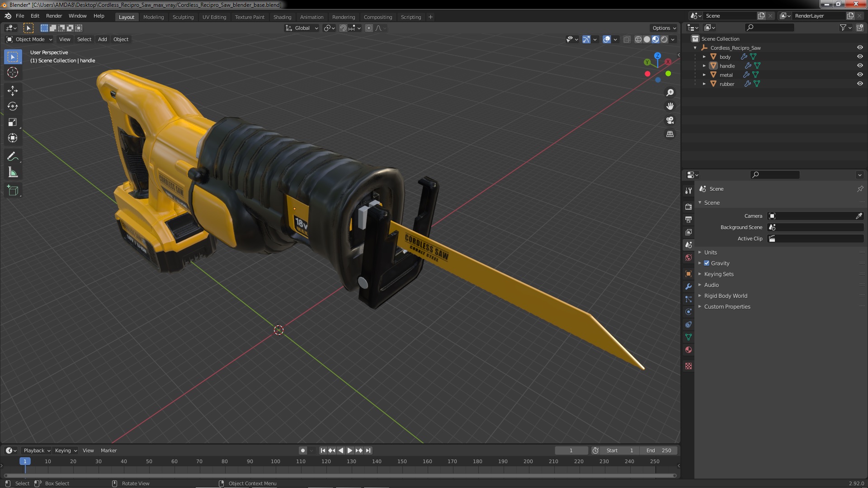Activate the Rotate tool
Screen dimensions: 868x488
pos(13,106)
